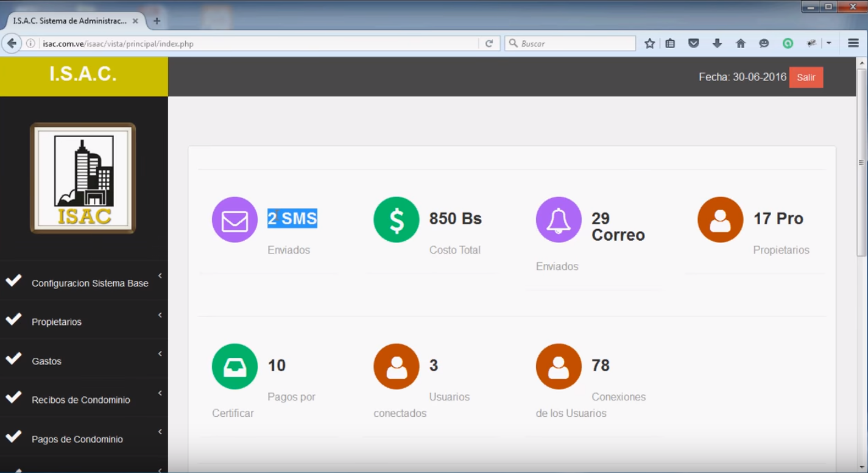Open the Firefox hamburger menu
Screen dimensions: 868x473
pos(853,43)
